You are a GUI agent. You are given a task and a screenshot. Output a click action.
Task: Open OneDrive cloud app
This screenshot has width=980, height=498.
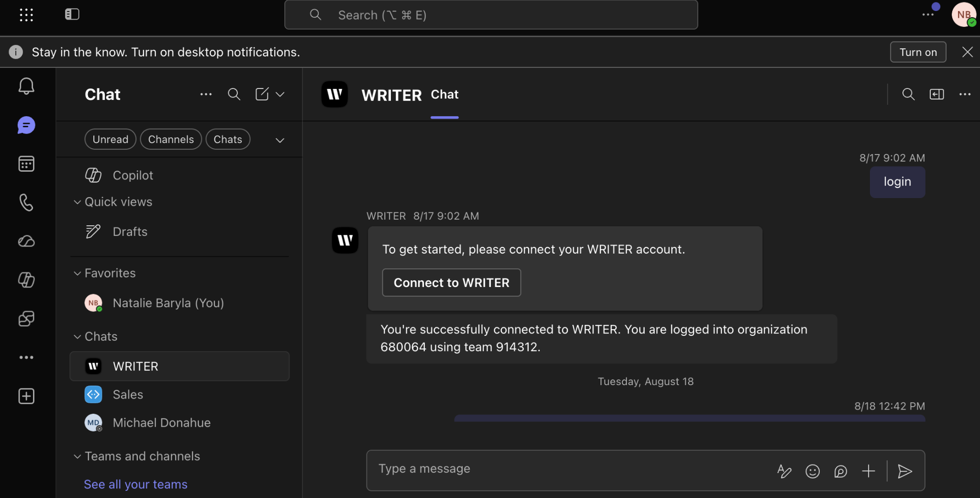pyautogui.click(x=26, y=241)
